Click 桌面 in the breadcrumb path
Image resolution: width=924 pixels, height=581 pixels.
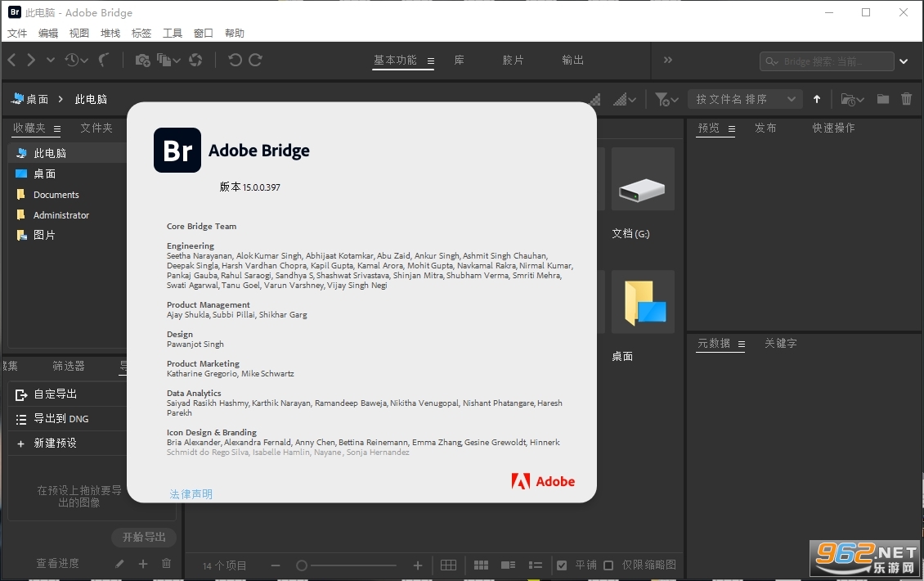coord(37,99)
